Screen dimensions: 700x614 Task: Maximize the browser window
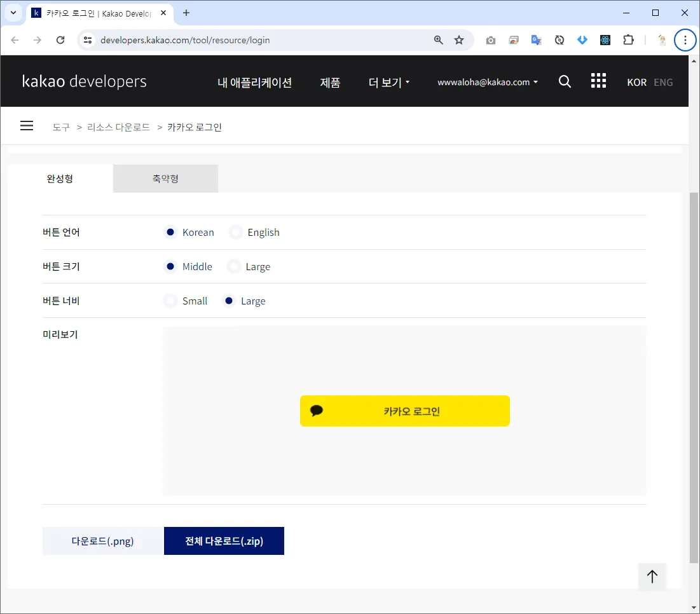click(x=655, y=13)
